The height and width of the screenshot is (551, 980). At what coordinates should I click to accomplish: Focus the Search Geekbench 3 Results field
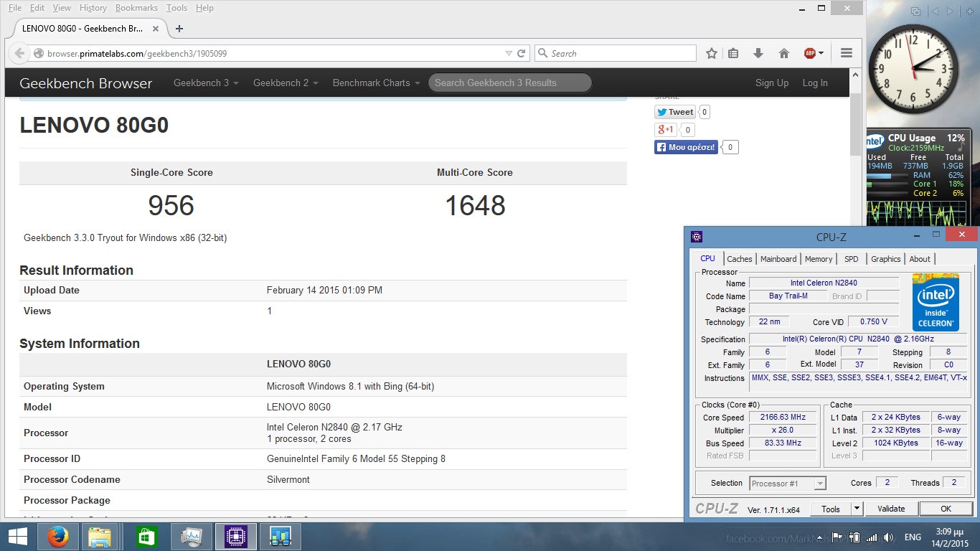tap(510, 83)
